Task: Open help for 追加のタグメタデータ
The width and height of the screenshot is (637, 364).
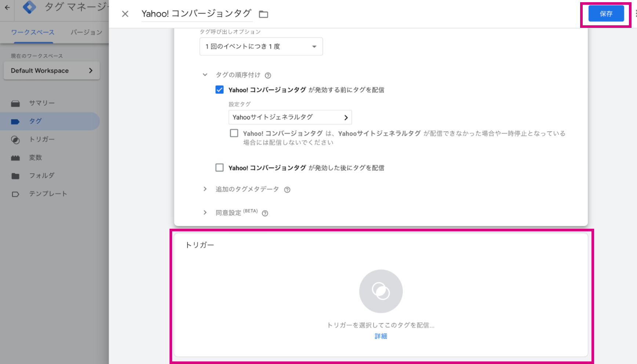Action: tap(287, 190)
